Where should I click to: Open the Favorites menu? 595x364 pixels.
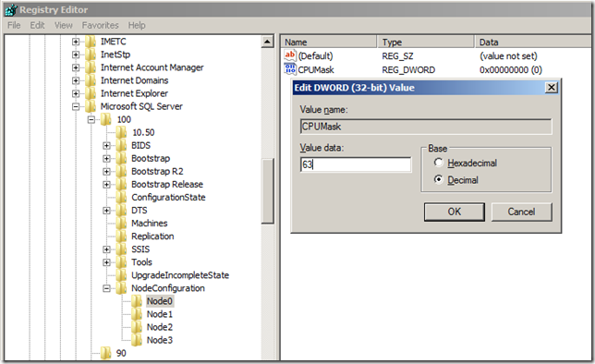[x=100, y=26]
